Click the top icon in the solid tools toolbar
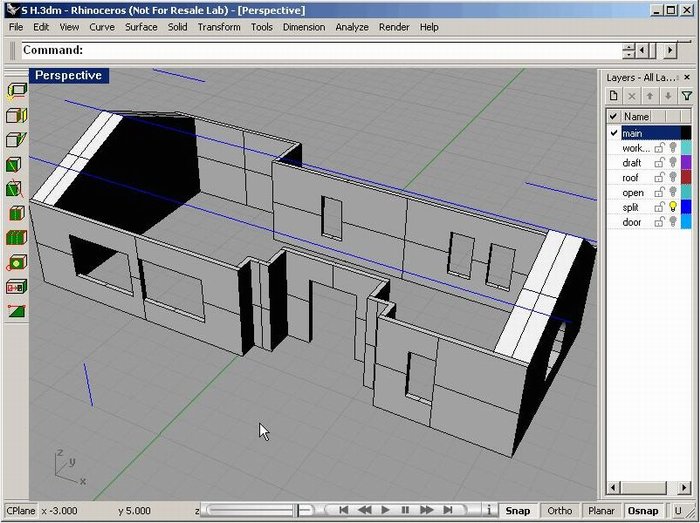The image size is (700, 523). pos(16,90)
